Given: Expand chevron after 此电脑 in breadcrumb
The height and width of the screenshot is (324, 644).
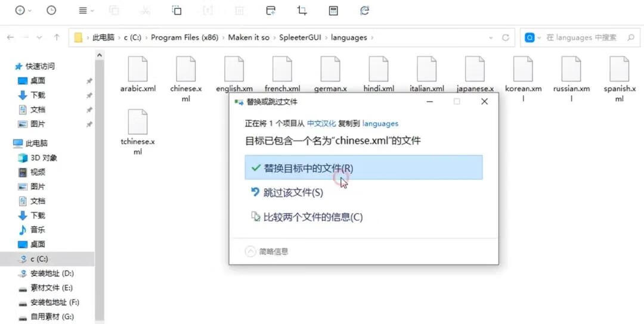Looking at the screenshot, I should [x=119, y=38].
